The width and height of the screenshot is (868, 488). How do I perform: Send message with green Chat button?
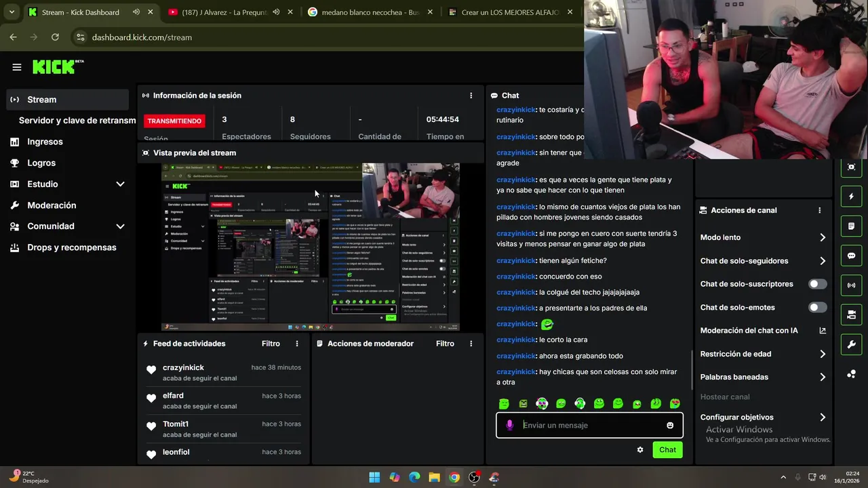coord(667,449)
